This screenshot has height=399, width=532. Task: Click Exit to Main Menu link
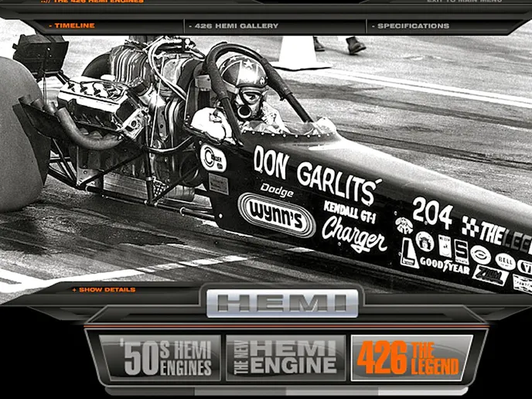tap(463, 2)
